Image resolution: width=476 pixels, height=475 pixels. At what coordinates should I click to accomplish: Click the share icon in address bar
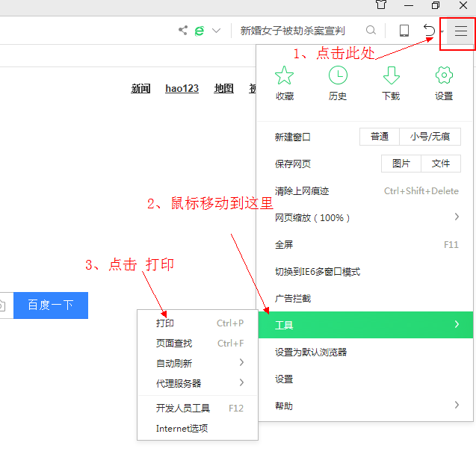click(183, 31)
